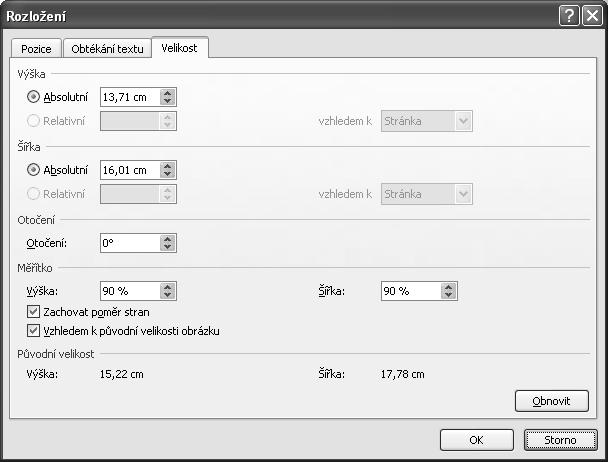
Task: Open the Obtékání textu tab
Action: [x=107, y=49]
